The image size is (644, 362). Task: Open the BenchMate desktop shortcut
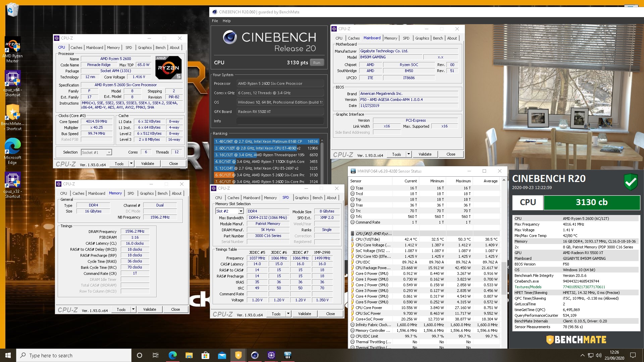coord(12,117)
